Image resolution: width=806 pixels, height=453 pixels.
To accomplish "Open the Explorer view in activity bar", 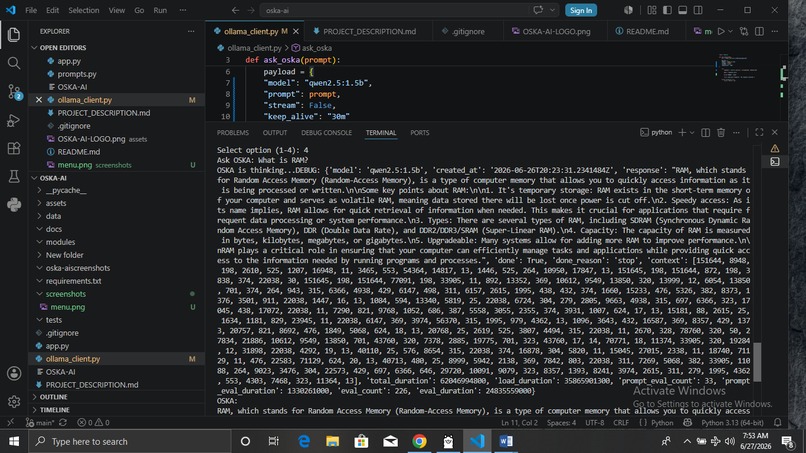I will 14,34.
